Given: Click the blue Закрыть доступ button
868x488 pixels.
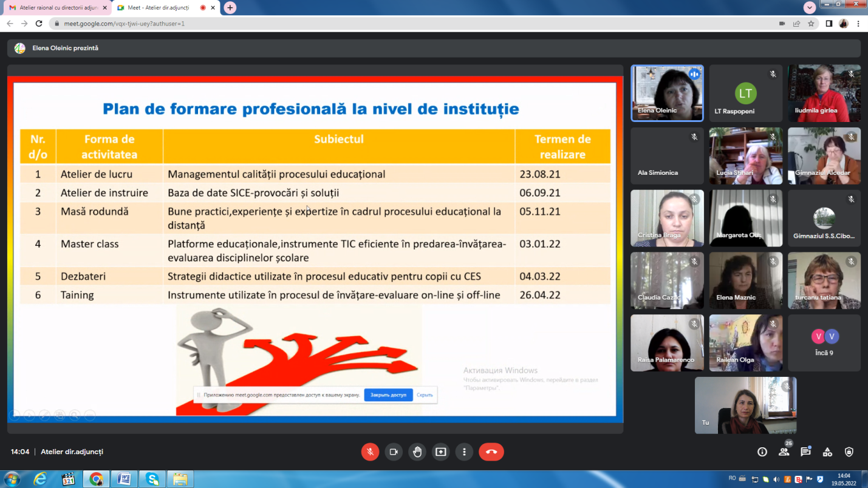Looking at the screenshot, I should point(388,395).
